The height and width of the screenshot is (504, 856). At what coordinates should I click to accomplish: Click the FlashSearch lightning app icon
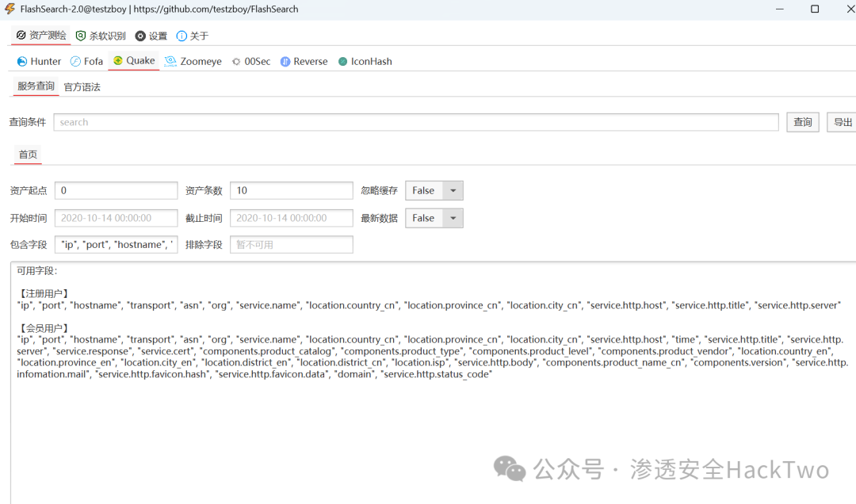pos(10,9)
